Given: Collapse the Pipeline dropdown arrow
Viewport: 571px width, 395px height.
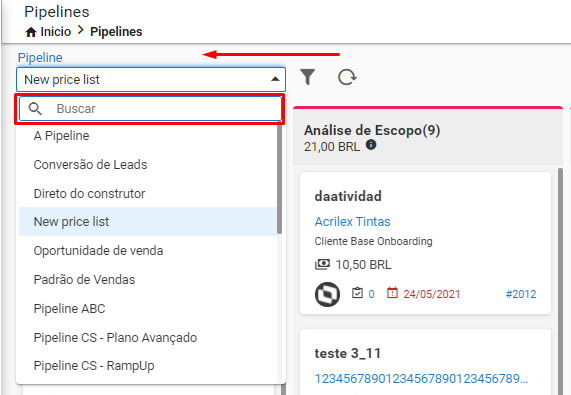Looking at the screenshot, I should [x=275, y=79].
